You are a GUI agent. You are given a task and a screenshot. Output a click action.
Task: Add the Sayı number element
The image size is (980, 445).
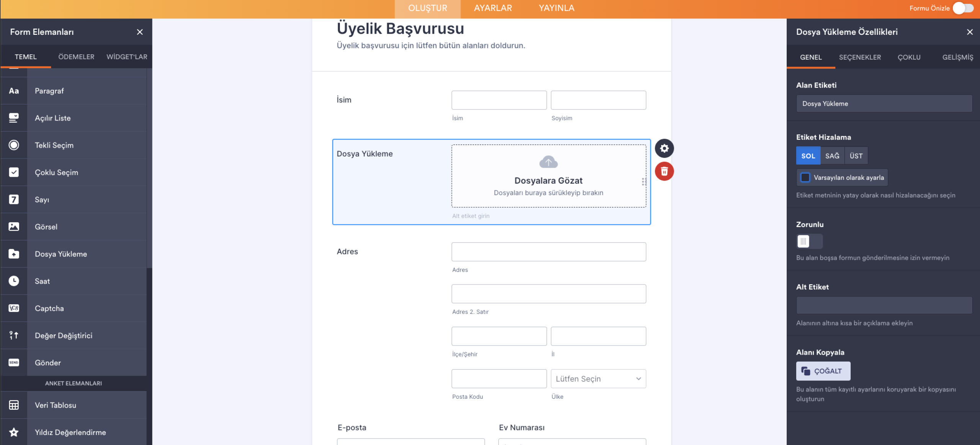point(73,199)
